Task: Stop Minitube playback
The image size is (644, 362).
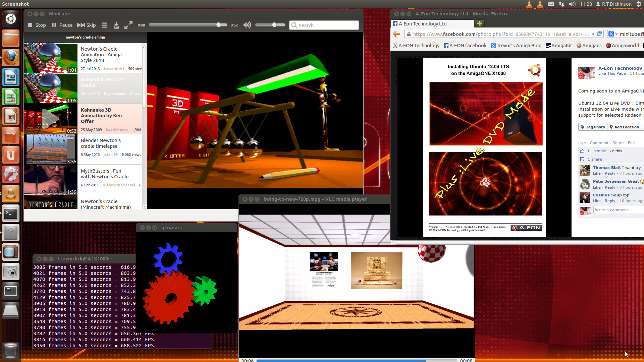Action: [37, 25]
